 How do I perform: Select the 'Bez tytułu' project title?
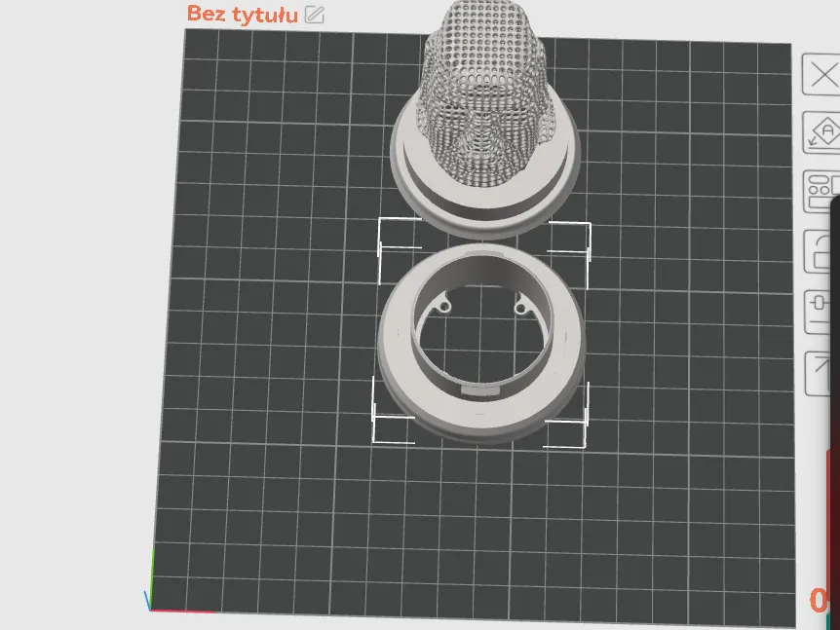click(242, 14)
